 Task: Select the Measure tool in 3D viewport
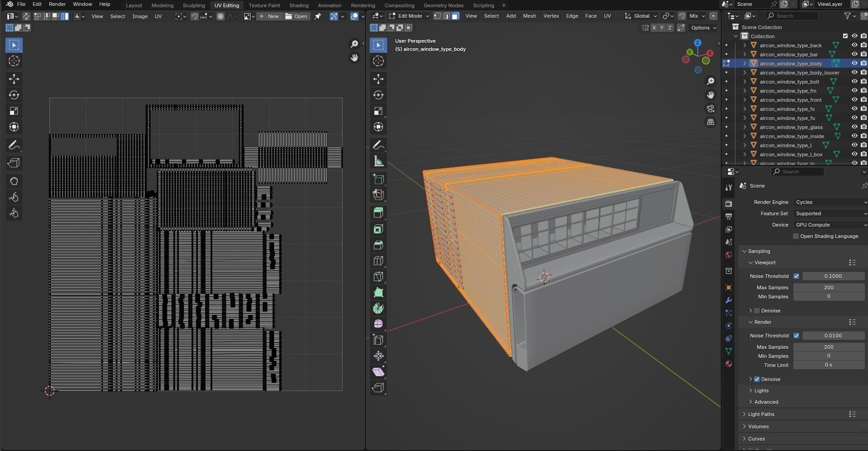(378, 161)
